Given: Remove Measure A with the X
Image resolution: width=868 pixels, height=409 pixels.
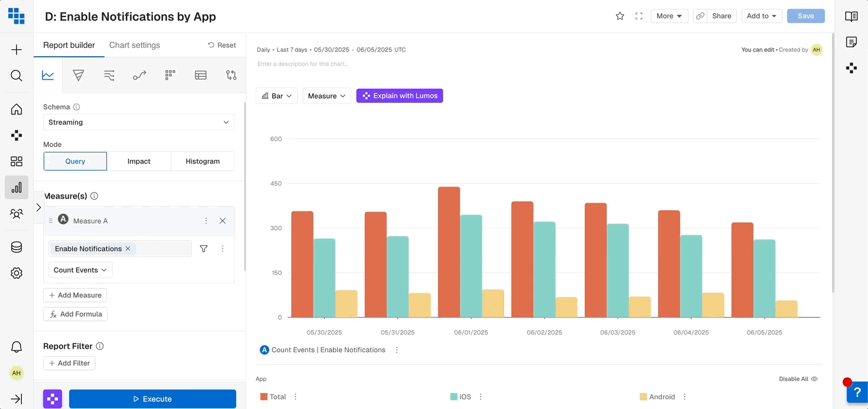Looking at the screenshot, I should pos(223,221).
